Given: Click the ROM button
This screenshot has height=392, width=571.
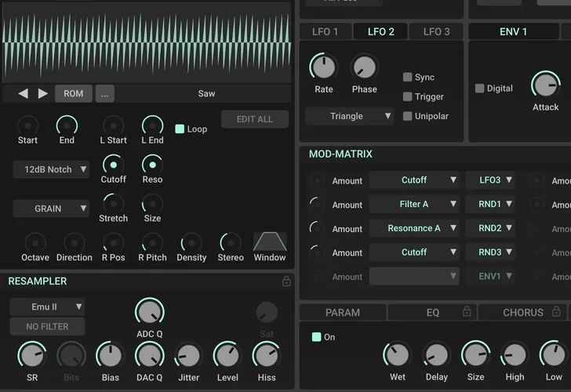Looking at the screenshot, I should 73,93.
